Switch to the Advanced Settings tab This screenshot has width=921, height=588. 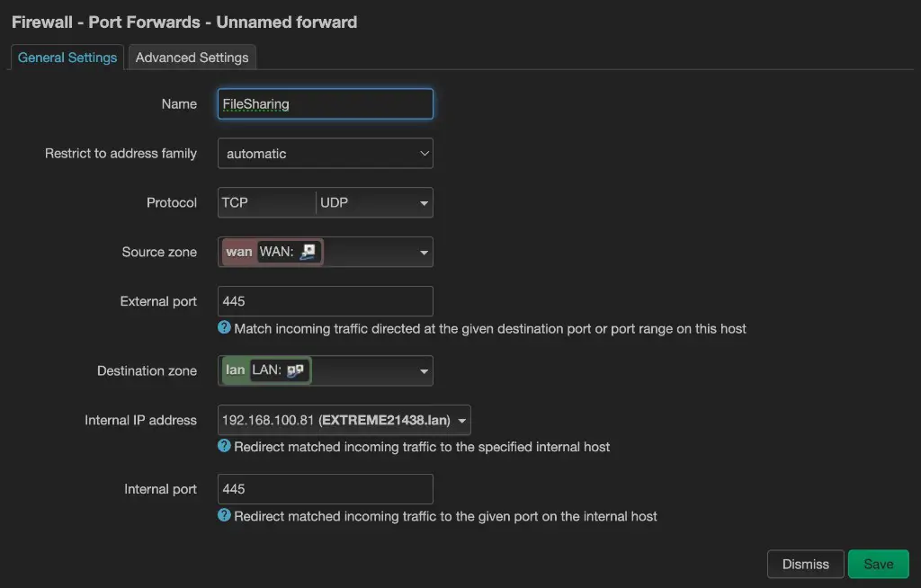[192, 58]
